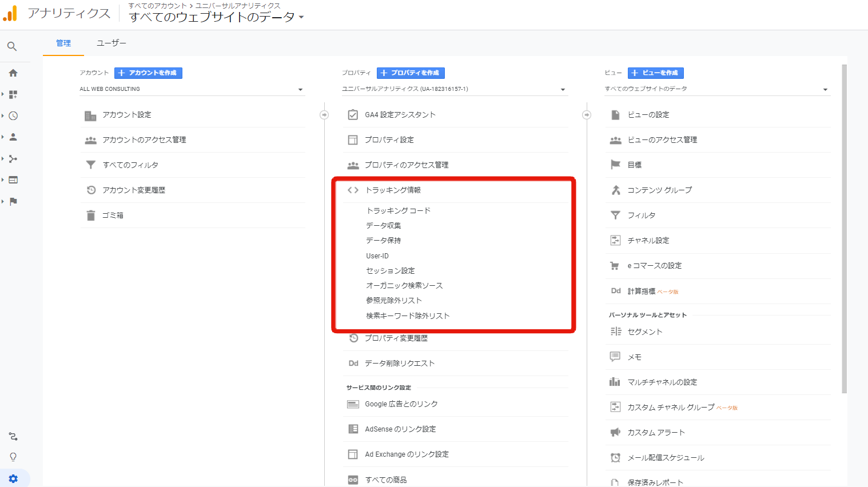
Task: Open トラッキング コード submenu item
Action: click(x=399, y=211)
